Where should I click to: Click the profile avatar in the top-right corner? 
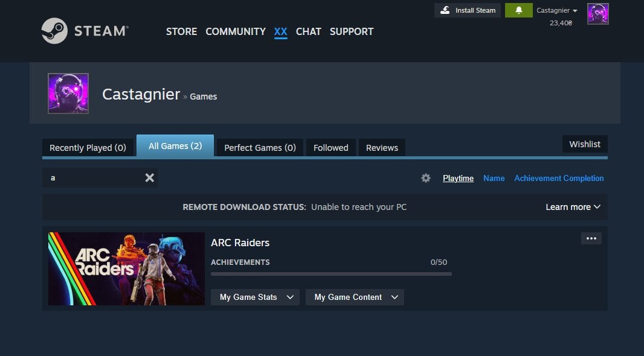coord(597,13)
